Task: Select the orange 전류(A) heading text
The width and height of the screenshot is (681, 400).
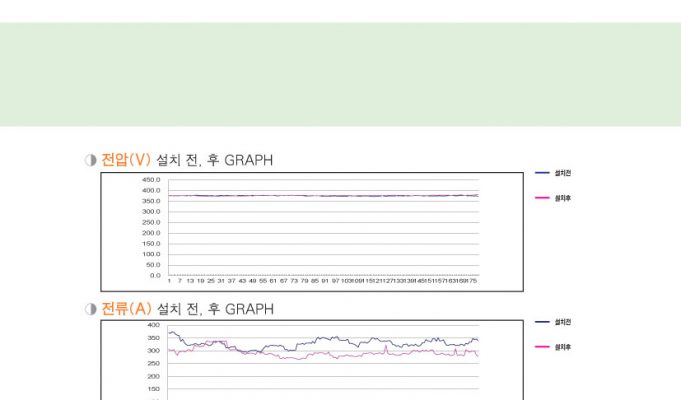Action: click(126, 309)
